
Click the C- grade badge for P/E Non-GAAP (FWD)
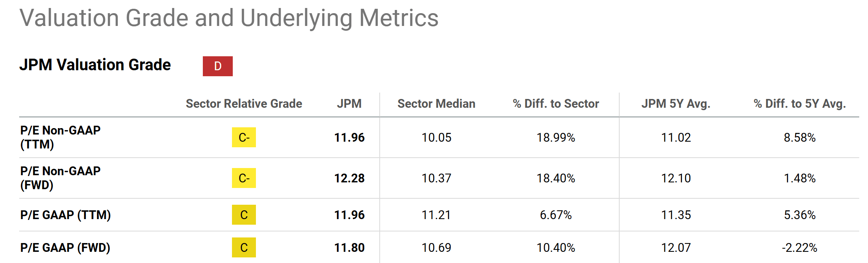coord(244,178)
